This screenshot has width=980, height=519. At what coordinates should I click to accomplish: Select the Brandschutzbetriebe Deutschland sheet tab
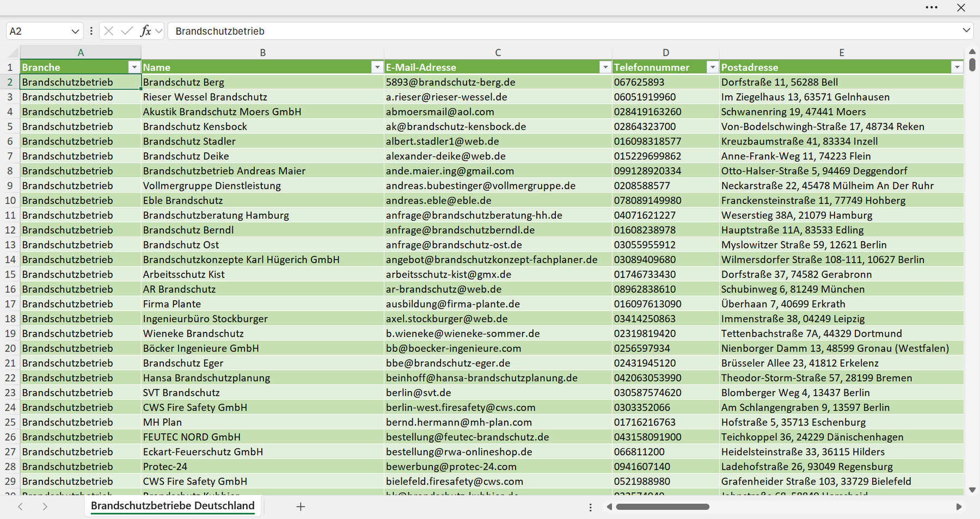click(x=173, y=505)
